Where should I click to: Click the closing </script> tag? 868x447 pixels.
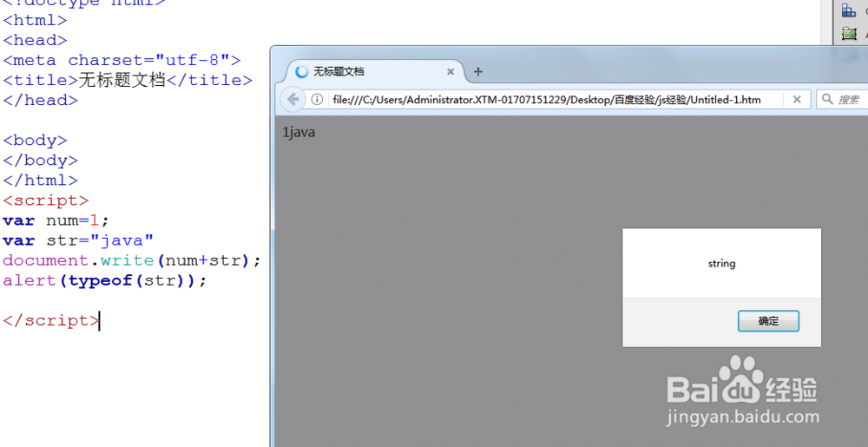[x=51, y=320]
